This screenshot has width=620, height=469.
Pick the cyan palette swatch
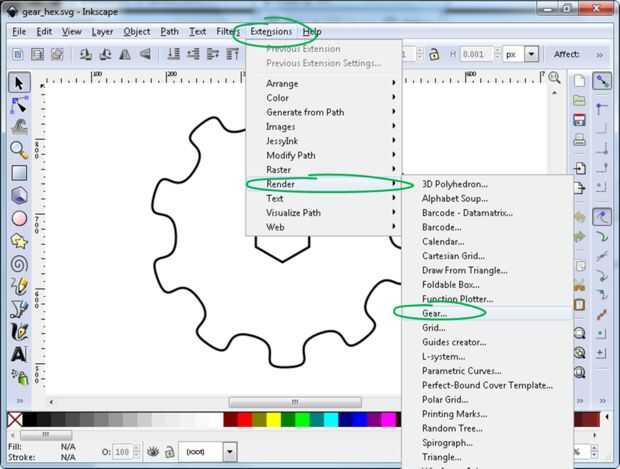(x=331, y=420)
